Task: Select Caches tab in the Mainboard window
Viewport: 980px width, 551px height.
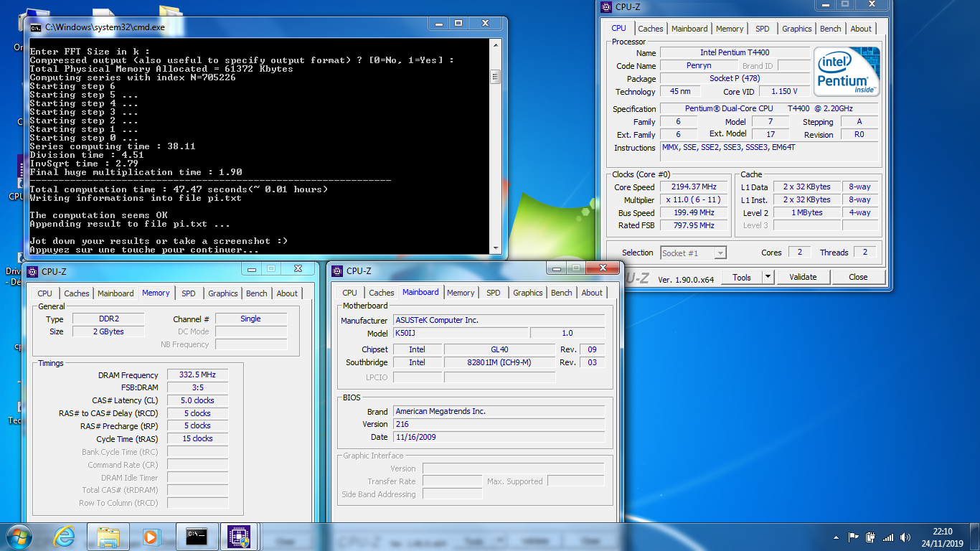Action: point(382,293)
